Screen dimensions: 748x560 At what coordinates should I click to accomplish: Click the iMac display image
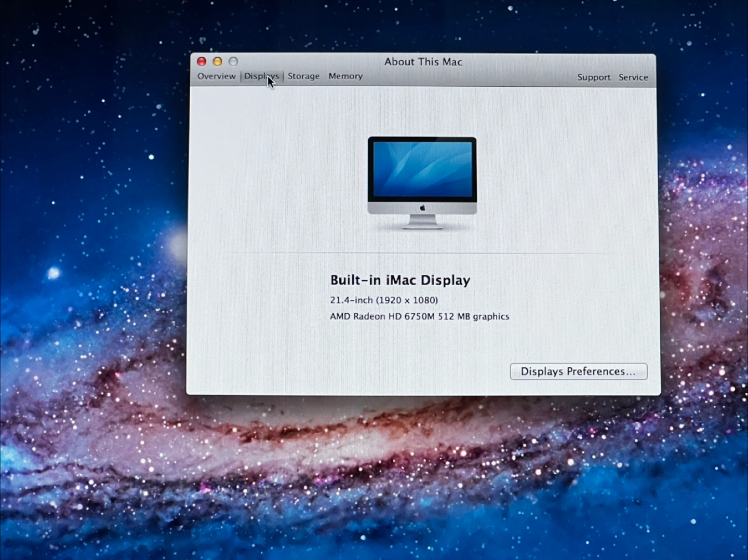pos(422,183)
